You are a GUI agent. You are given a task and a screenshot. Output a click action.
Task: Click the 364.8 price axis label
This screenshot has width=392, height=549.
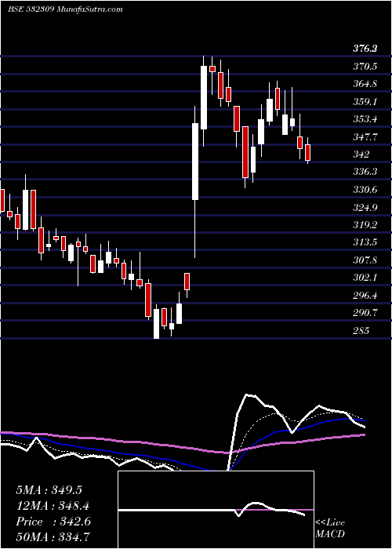(365, 84)
